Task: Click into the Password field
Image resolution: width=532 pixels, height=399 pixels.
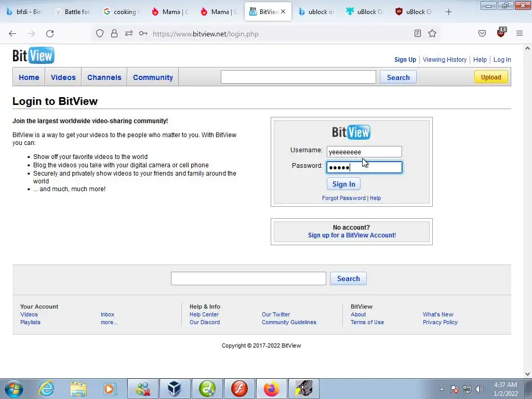Action: pyautogui.click(x=364, y=167)
